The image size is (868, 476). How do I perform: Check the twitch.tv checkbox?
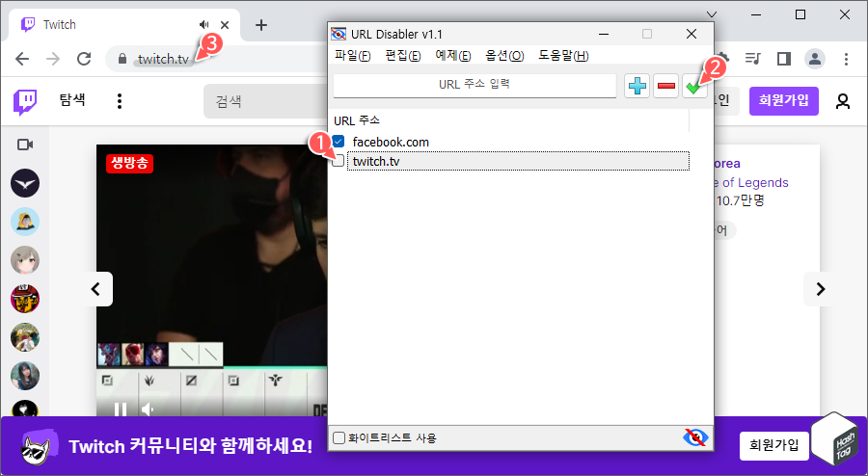pyautogui.click(x=339, y=161)
